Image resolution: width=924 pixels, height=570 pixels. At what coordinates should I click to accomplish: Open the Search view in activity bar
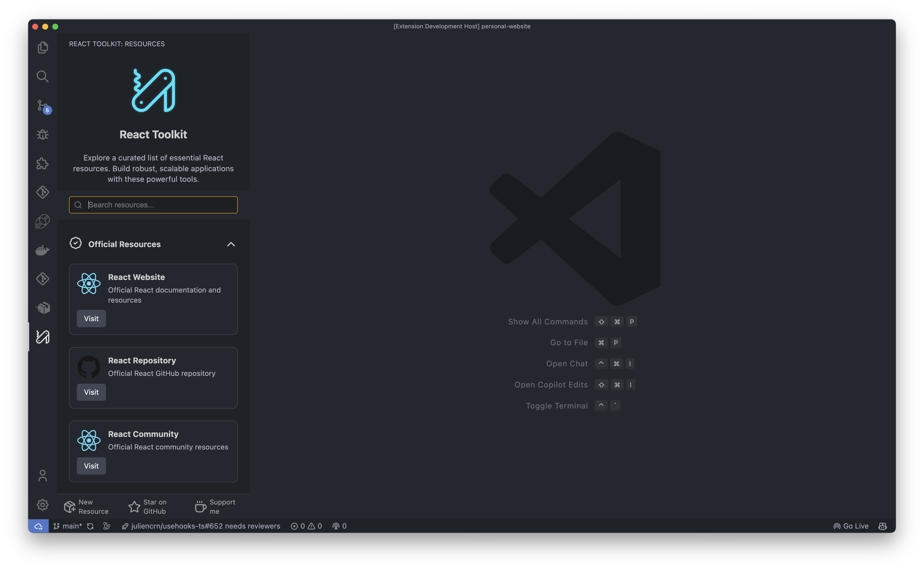click(x=43, y=77)
